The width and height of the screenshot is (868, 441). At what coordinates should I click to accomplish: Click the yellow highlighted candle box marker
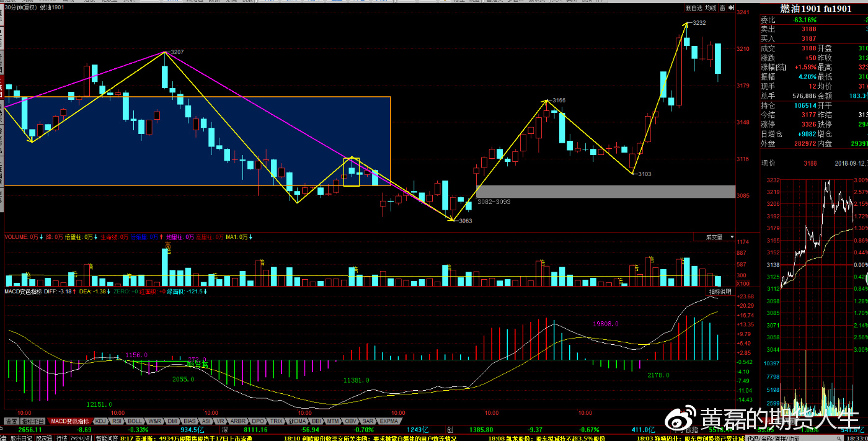click(352, 172)
